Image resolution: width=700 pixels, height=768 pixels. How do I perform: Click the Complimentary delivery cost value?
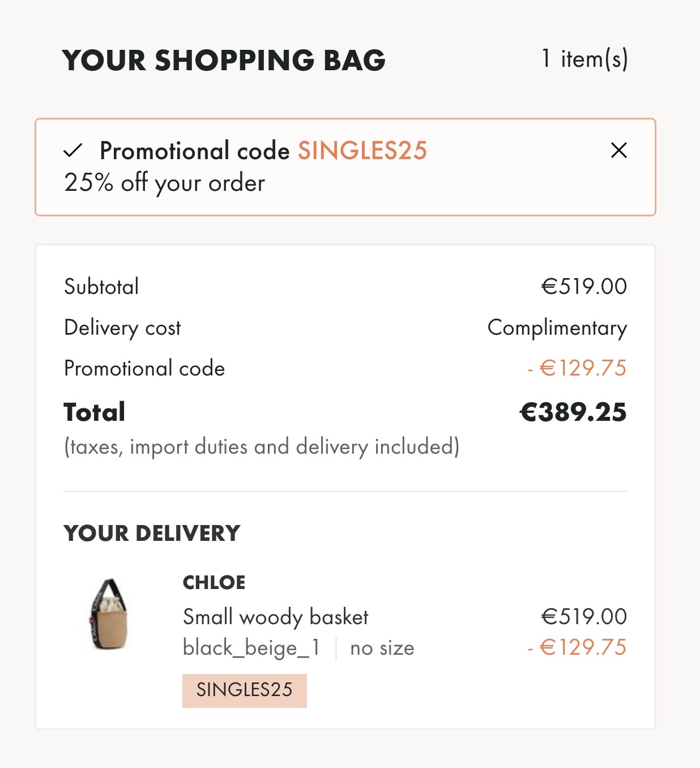[x=557, y=328]
